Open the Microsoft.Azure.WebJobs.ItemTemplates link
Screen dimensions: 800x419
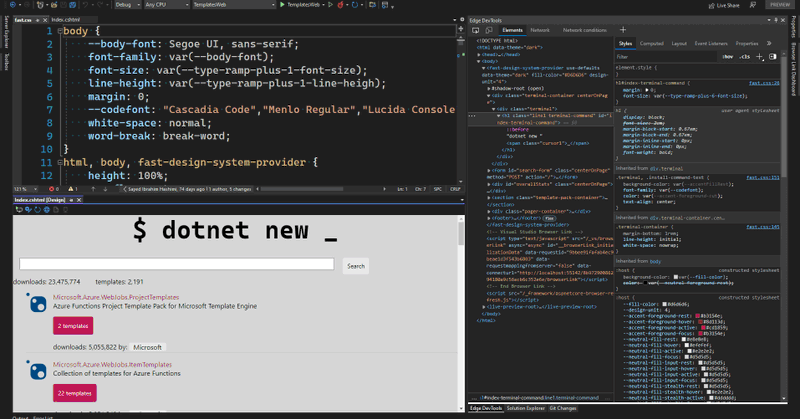(112, 364)
